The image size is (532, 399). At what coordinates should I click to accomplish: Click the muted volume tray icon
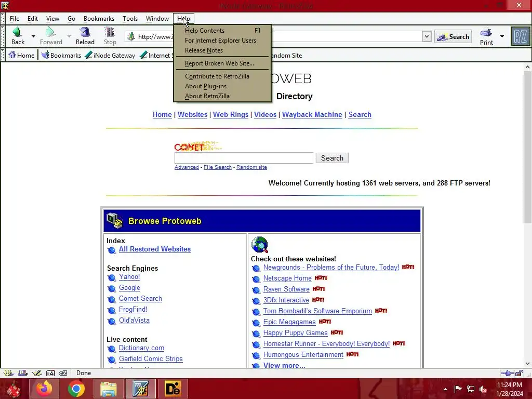coord(483,389)
